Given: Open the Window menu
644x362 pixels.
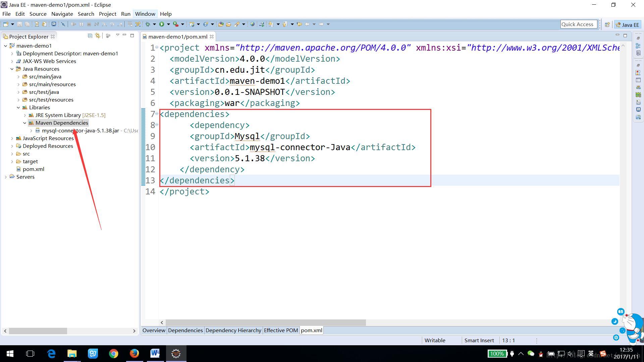Looking at the screenshot, I should 145,14.
